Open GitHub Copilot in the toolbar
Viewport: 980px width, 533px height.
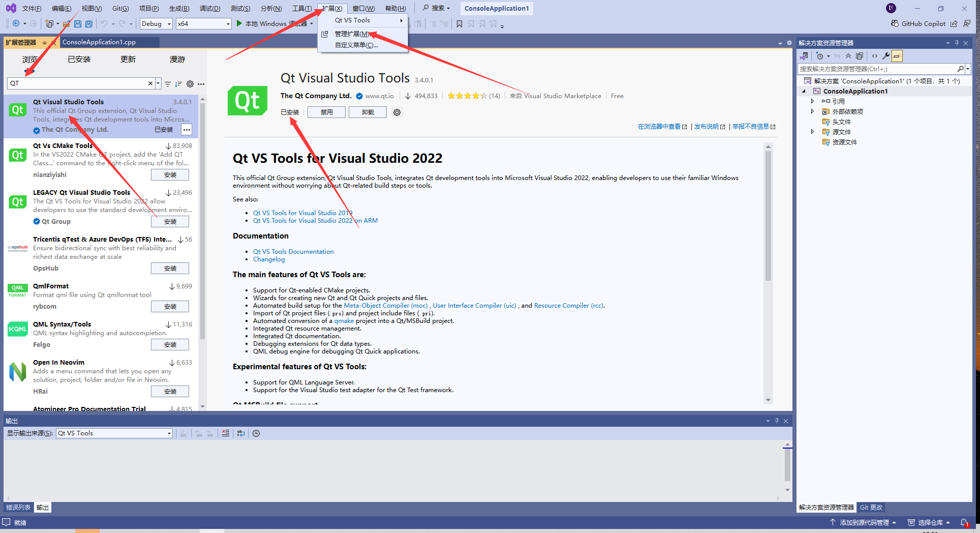click(918, 23)
